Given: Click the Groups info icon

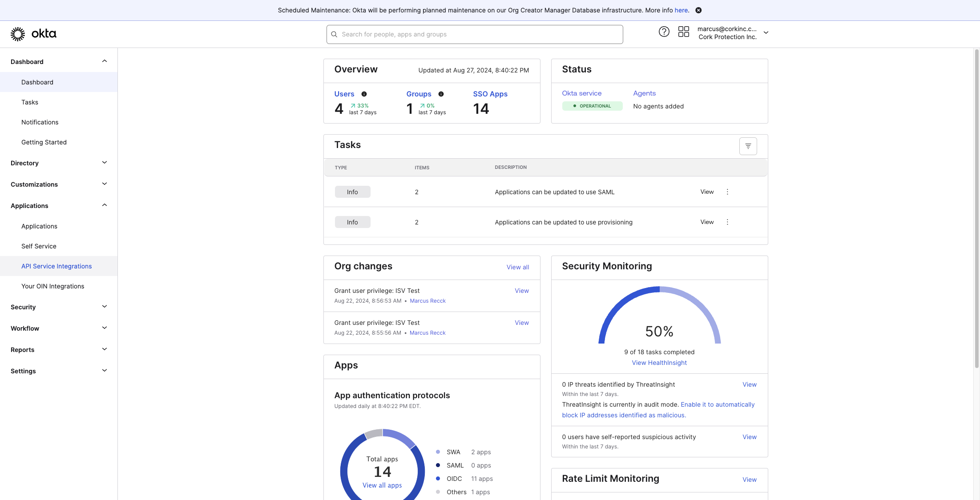Looking at the screenshot, I should pyautogui.click(x=441, y=94).
